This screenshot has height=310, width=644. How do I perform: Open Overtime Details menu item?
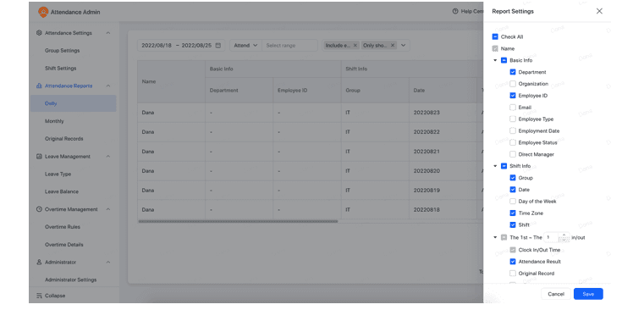pyautogui.click(x=64, y=245)
